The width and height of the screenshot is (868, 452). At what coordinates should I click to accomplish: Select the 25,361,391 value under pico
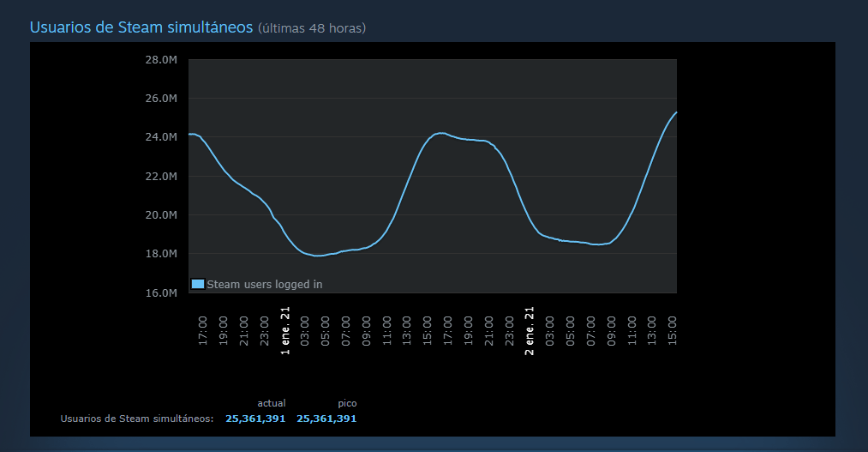(x=326, y=419)
